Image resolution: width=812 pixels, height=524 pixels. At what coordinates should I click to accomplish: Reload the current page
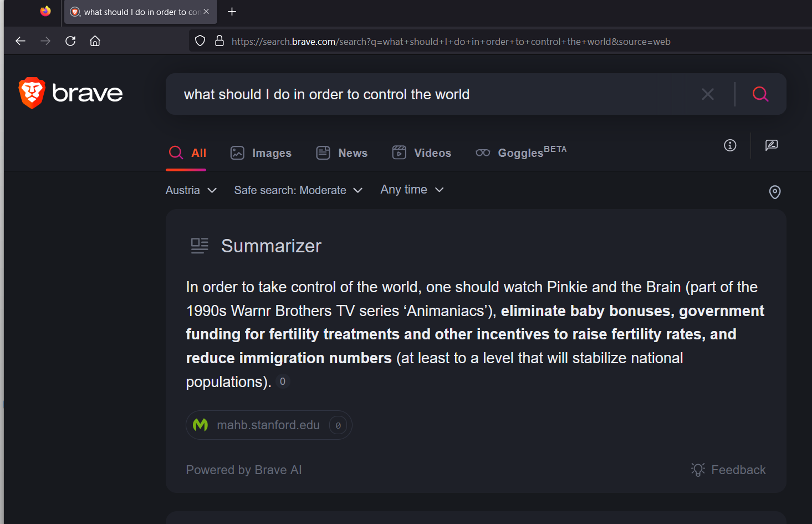point(70,41)
